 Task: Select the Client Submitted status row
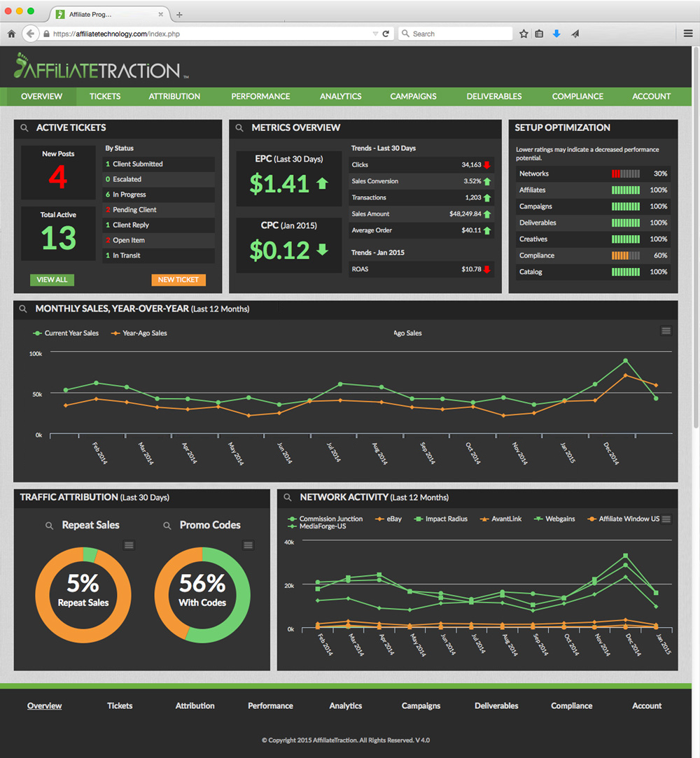pos(159,164)
